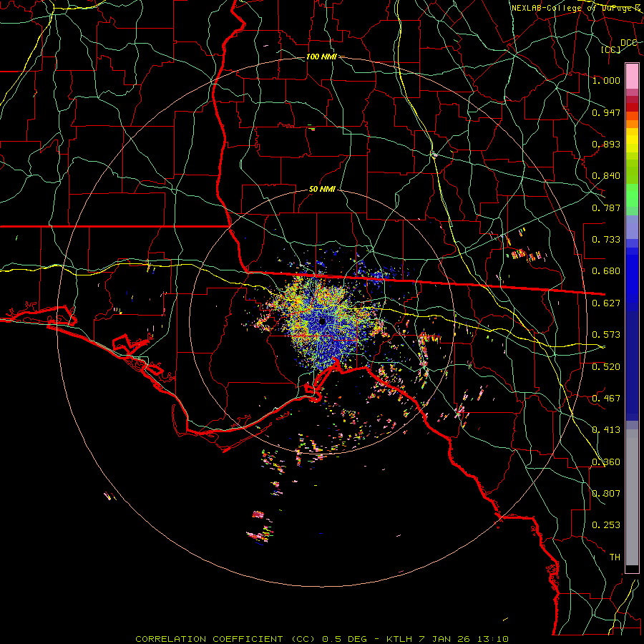The height and width of the screenshot is (644, 644).
Task: Select the 0.413 scale value
Action: [606, 430]
